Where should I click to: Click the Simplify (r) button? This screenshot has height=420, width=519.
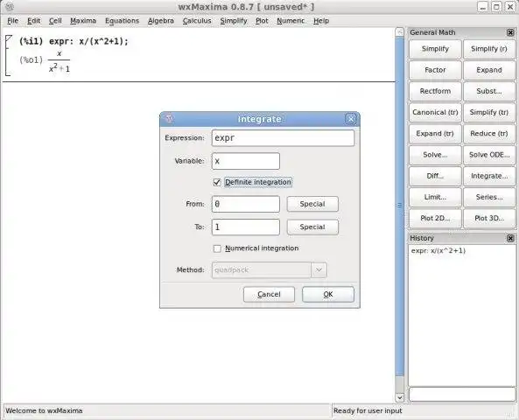point(489,49)
